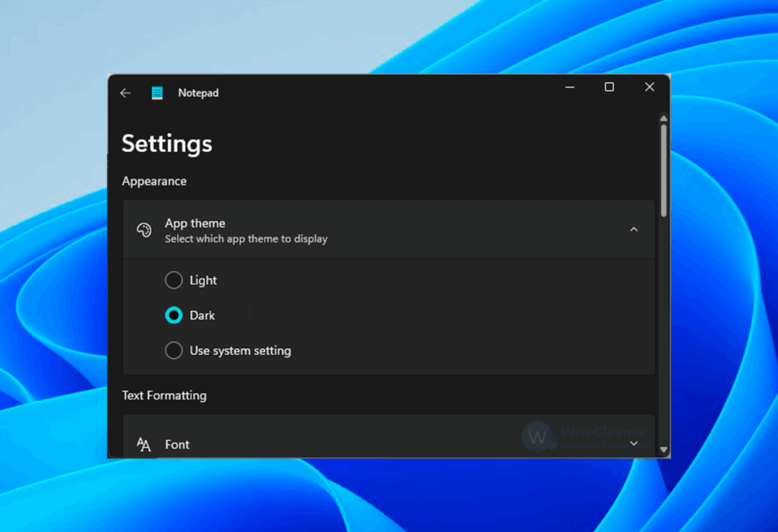778x532 pixels.
Task: Enable the Dark theme option
Action: [x=173, y=315]
